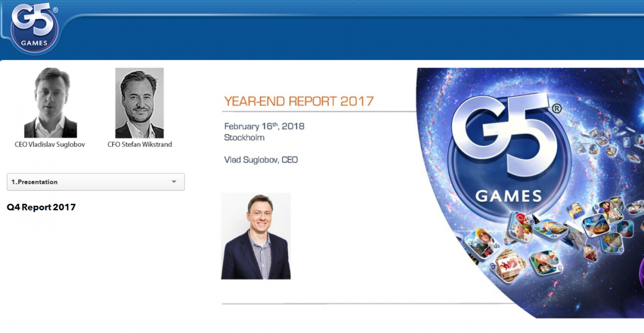Click the color speaker photo on slide

(x=256, y=236)
